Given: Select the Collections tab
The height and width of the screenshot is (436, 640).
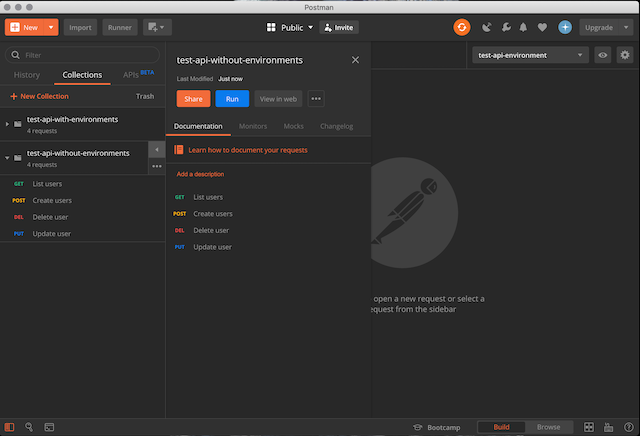Looking at the screenshot, I should coord(82,75).
